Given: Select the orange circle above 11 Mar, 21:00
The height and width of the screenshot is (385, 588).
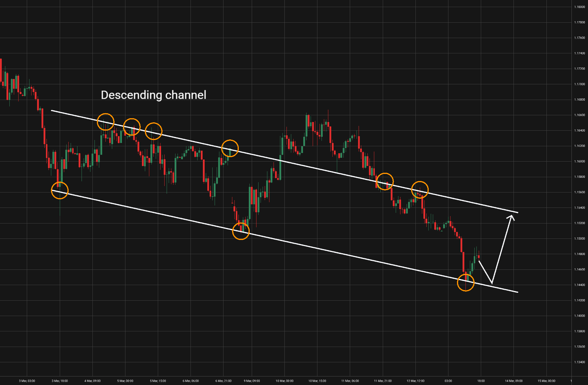Looking at the screenshot, I should point(385,182).
